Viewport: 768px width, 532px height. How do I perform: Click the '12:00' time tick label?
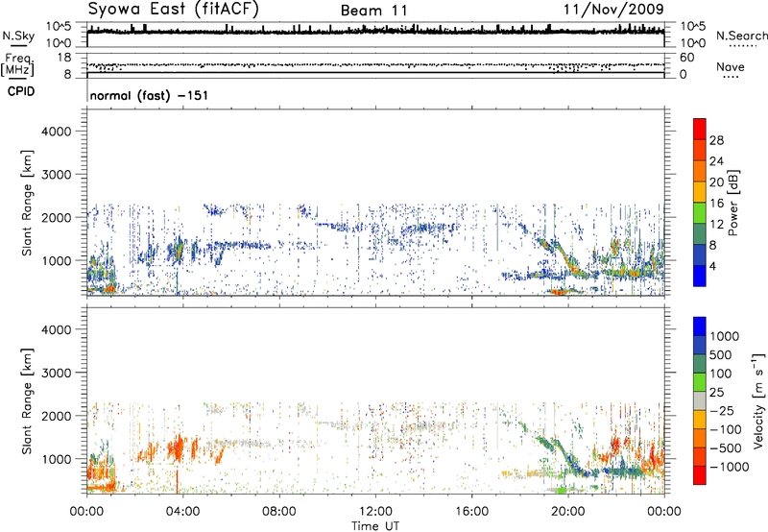(x=375, y=512)
